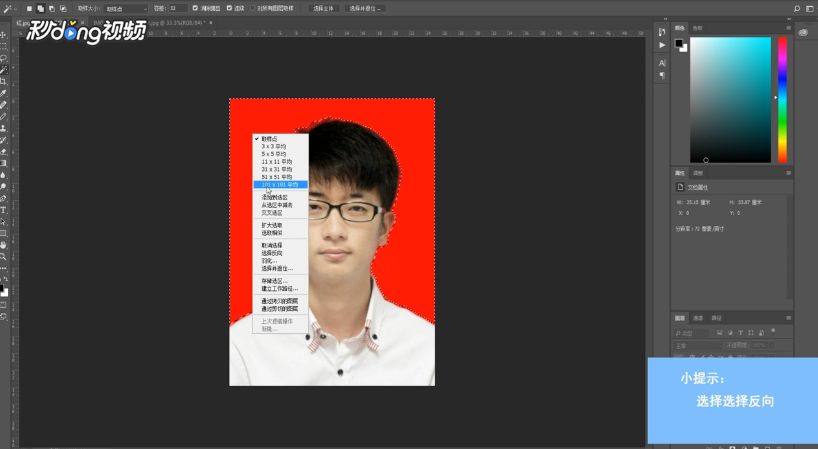
Task: Select the Horizontal Type tool
Action: [4, 210]
